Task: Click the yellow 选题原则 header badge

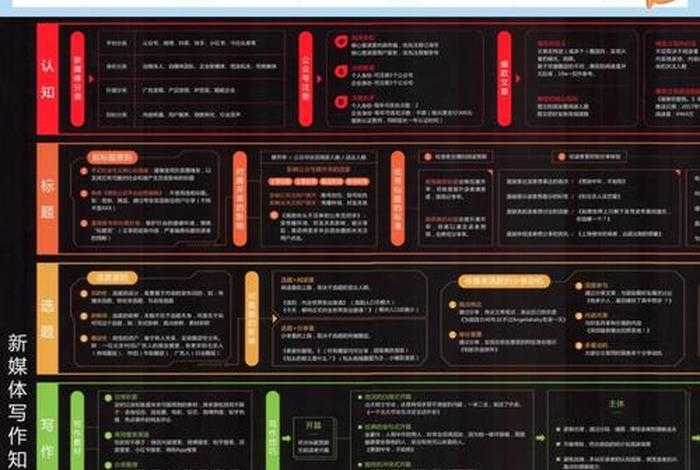Action: coord(110,277)
